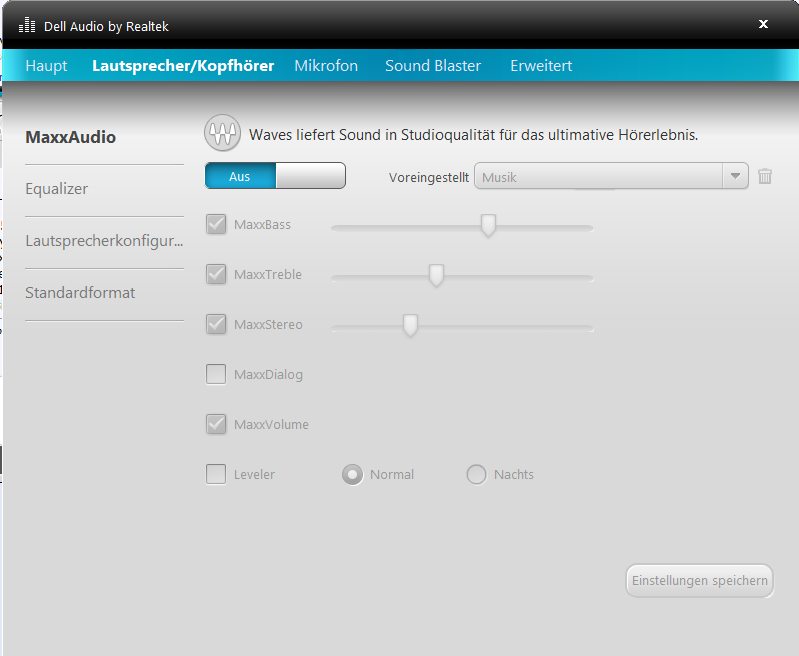Screen dimensions: 799x656
Task: Click the MaxxBass slider handle
Action: 488,225
